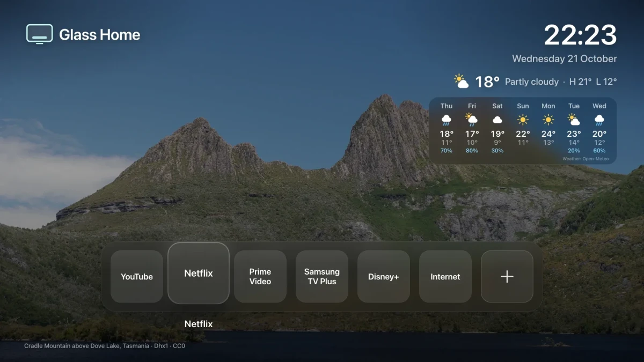Click the "Tue" day label
Screen dimensions: 644x362
click(x=574, y=106)
